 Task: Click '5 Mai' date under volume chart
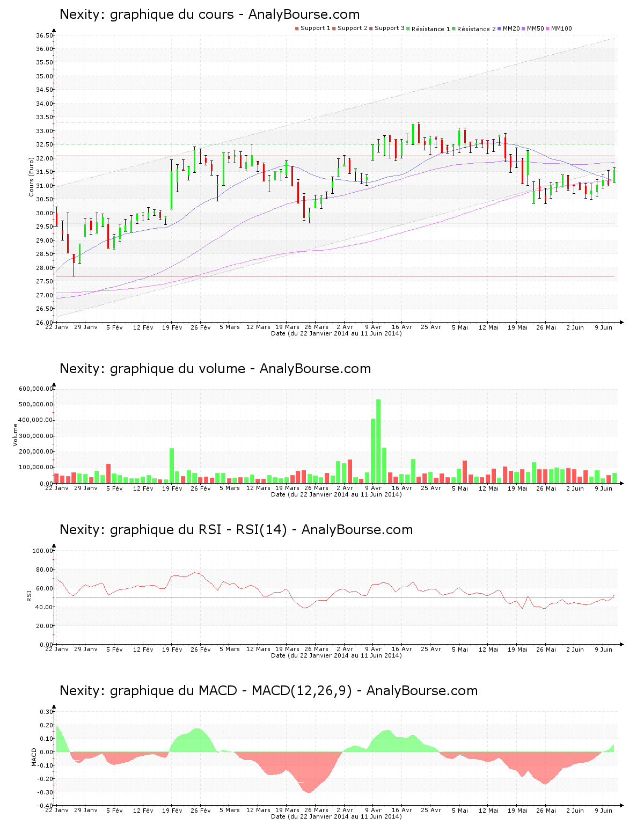point(460,488)
